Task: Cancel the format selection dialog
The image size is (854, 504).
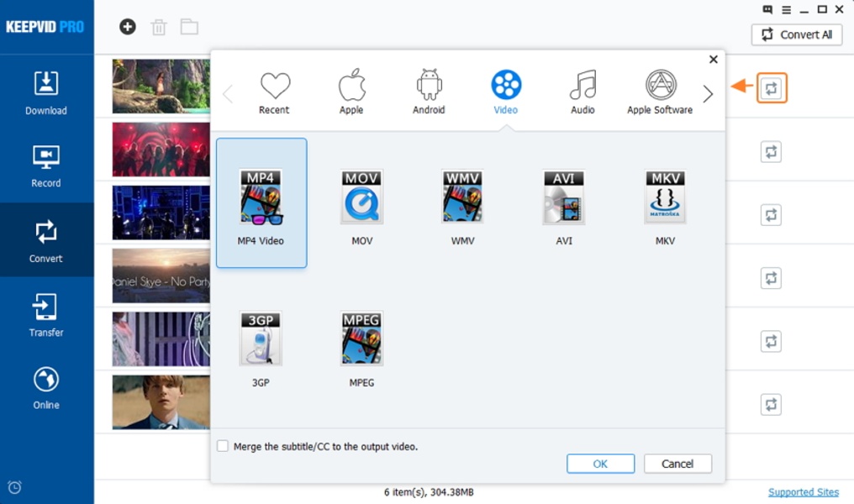Action: click(x=677, y=464)
